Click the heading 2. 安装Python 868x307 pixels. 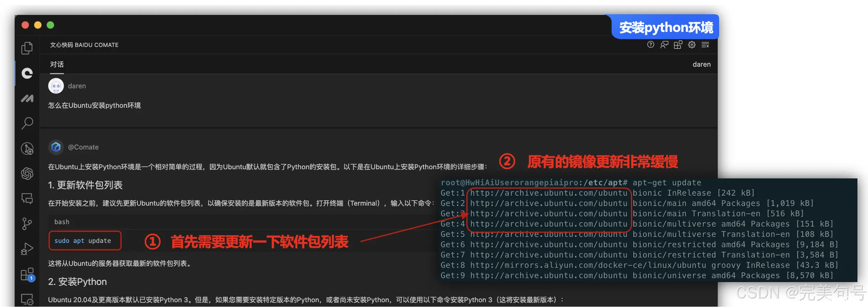pyautogui.click(x=78, y=282)
